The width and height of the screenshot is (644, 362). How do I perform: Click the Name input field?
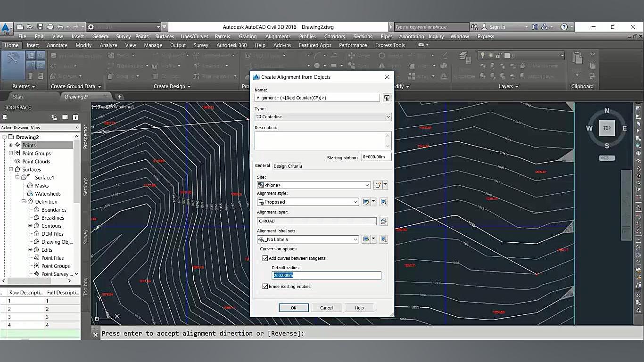tap(317, 98)
